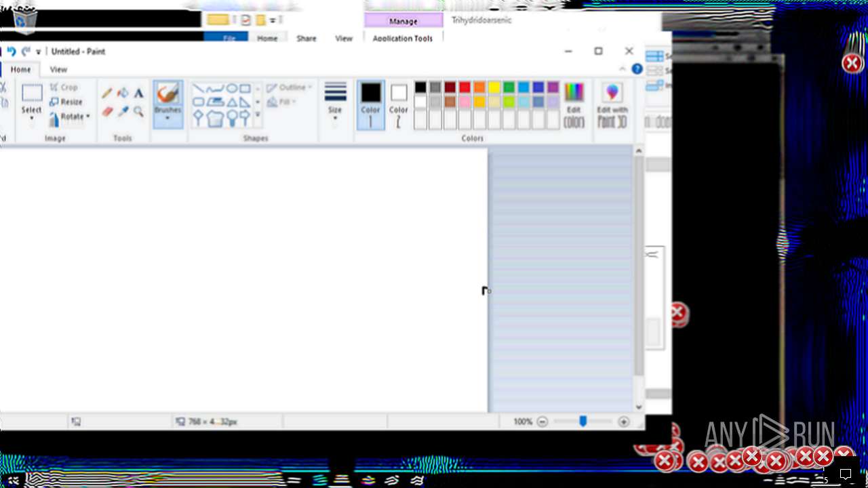Choose the Right arrow shape
The image size is (868, 488).
pyautogui.click(x=245, y=118)
